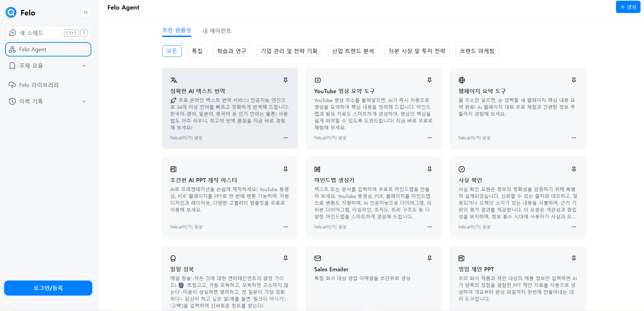Image resolution: width=644 pixels, height=311 pixels.
Task: Select the 자본 시장 및 투자 전략 filter
Action: (417, 51)
